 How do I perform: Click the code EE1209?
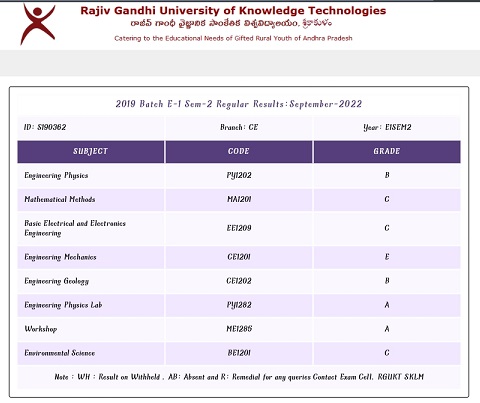click(x=239, y=228)
